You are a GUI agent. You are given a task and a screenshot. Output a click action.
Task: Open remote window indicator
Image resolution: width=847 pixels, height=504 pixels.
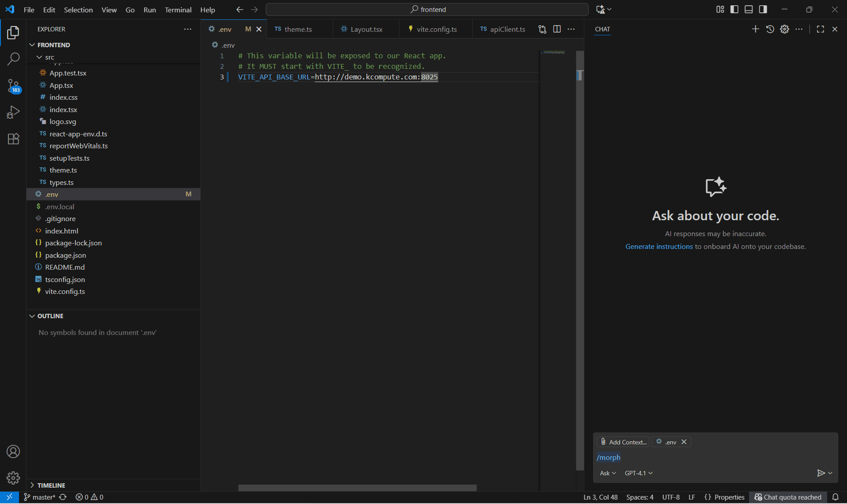[x=9, y=497]
